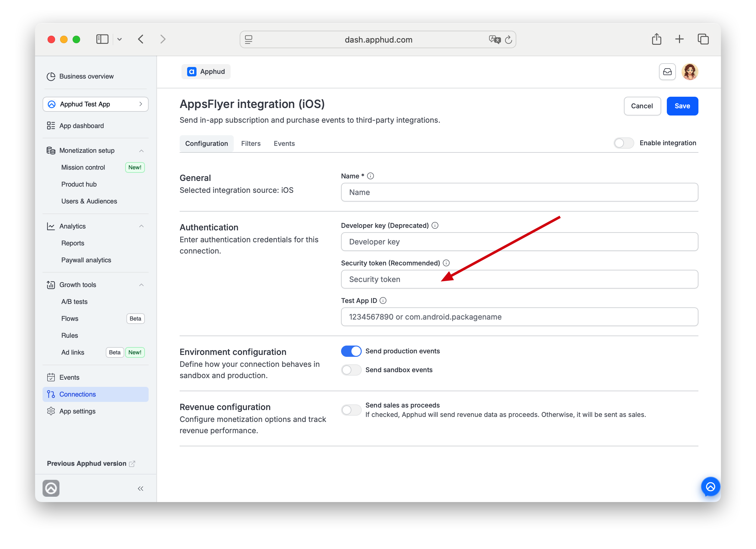Click info icon next to Security token
Viewport: 756px width, 549px height.
coord(446,263)
